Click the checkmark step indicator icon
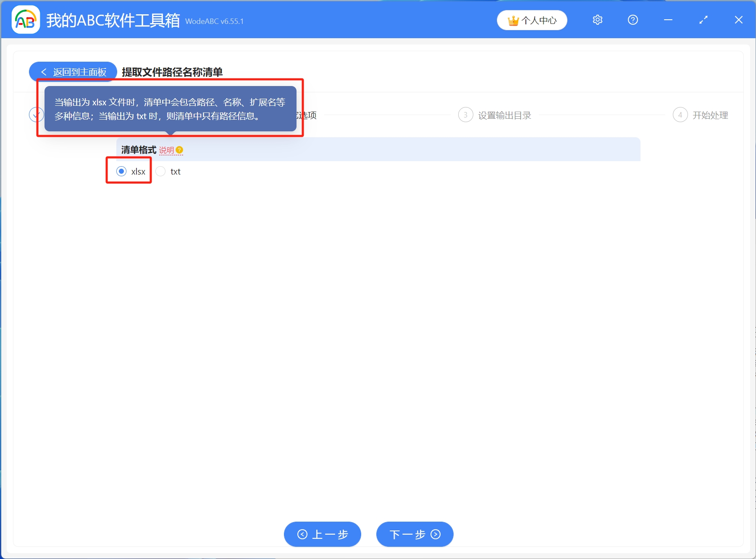 click(36, 115)
